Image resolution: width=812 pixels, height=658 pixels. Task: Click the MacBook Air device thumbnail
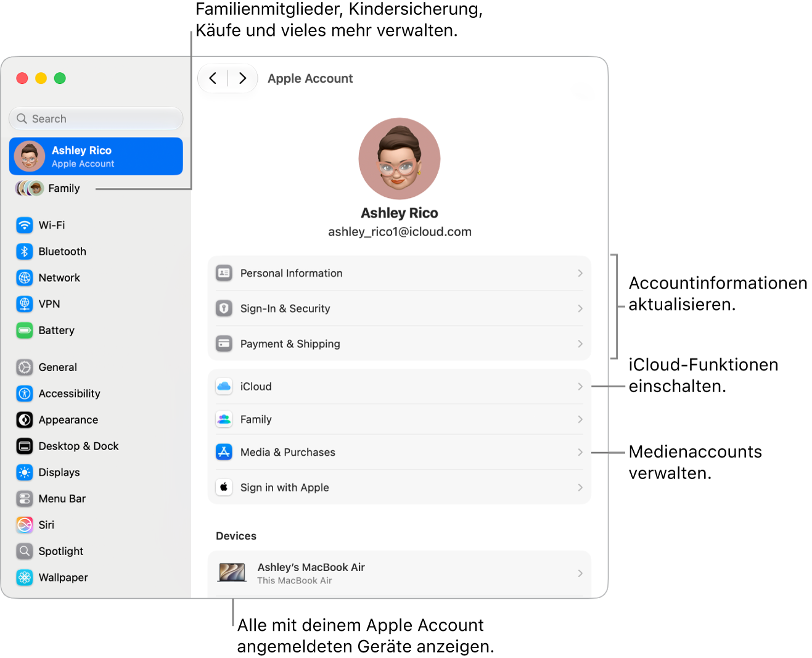coord(232,573)
